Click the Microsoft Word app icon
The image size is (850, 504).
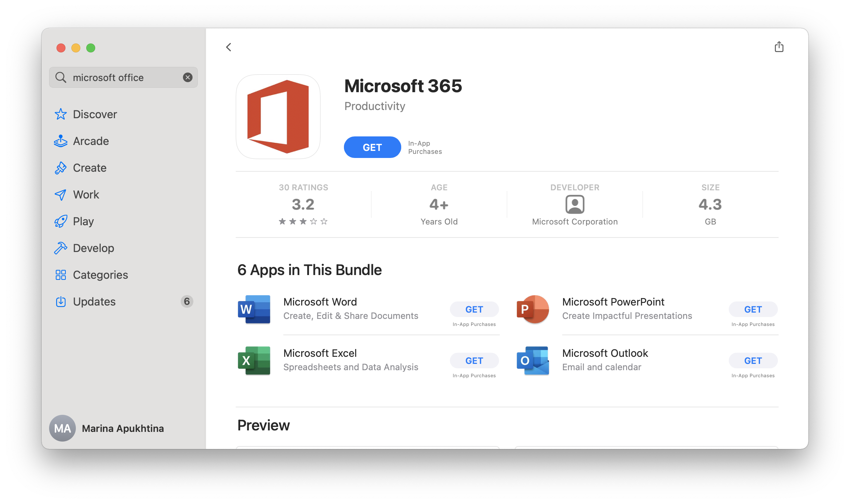click(254, 309)
